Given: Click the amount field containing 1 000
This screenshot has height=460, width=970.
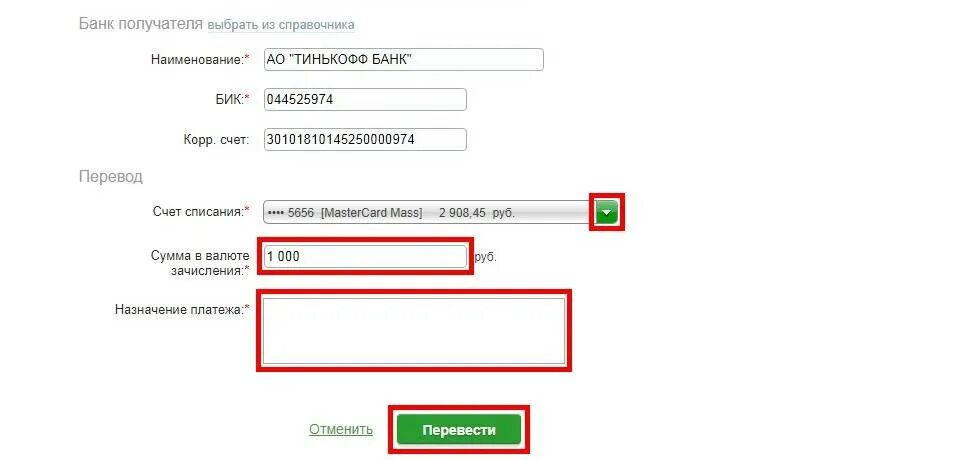Looking at the screenshot, I should (365, 257).
